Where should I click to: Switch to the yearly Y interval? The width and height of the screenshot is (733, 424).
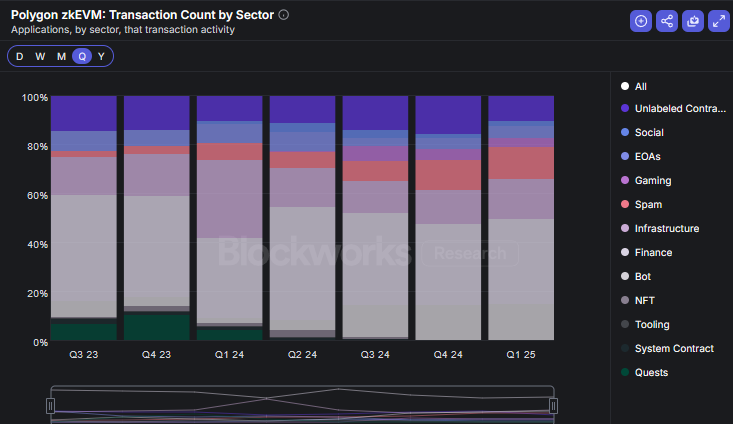[x=101, y=57]
